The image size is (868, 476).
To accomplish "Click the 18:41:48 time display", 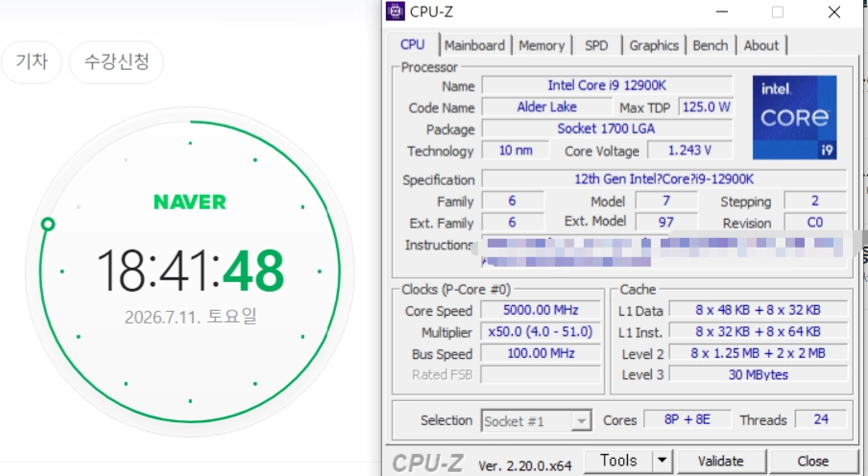I will pos(190,271).
